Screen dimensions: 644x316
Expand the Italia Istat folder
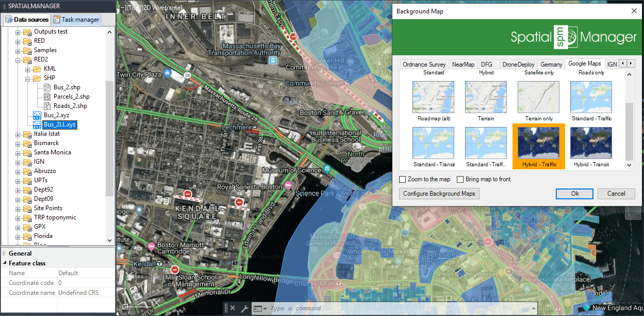pos(18,134)
